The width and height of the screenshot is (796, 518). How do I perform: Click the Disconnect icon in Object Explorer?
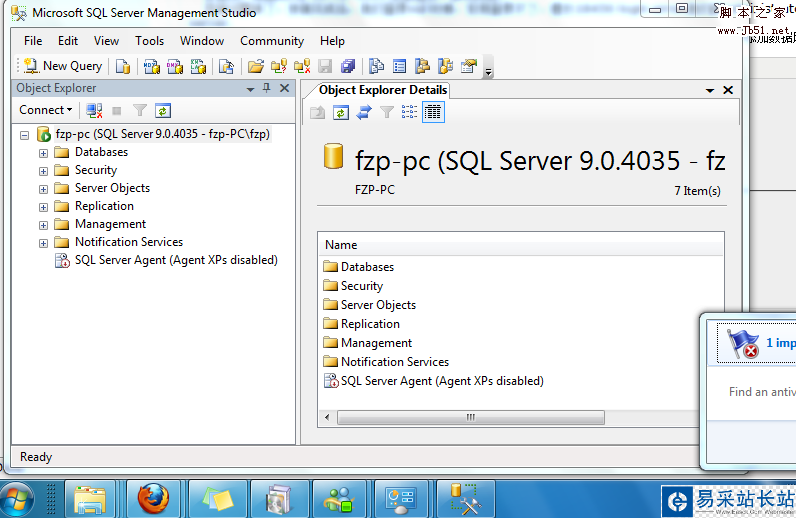pos(94,110)
